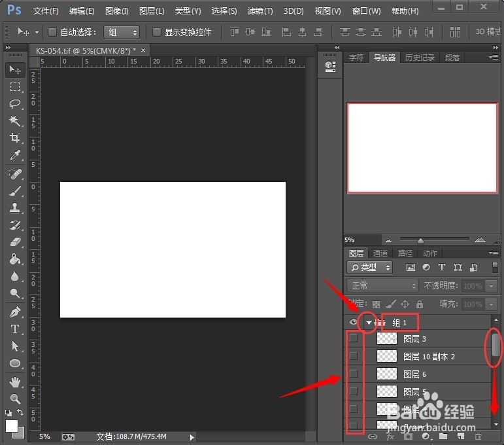The image size is (504, 445).
Task: Show layer 图层 3 via visibility box
Action: (x=353, y=338)
